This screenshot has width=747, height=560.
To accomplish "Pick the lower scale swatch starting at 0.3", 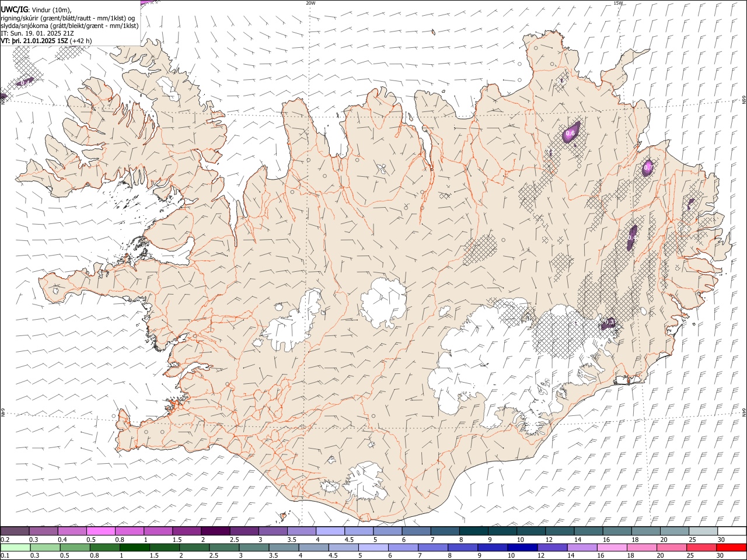I will [45, 547].
